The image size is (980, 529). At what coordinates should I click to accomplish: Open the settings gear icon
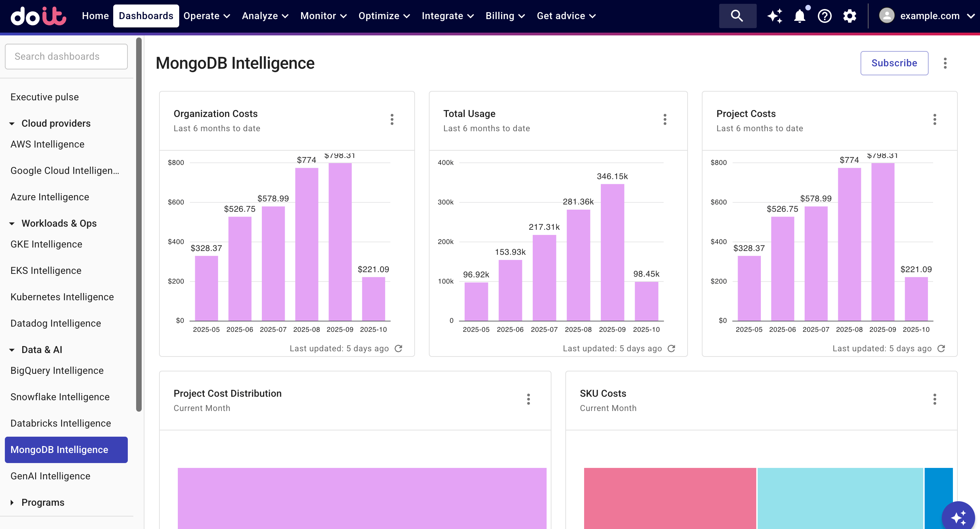849,16
